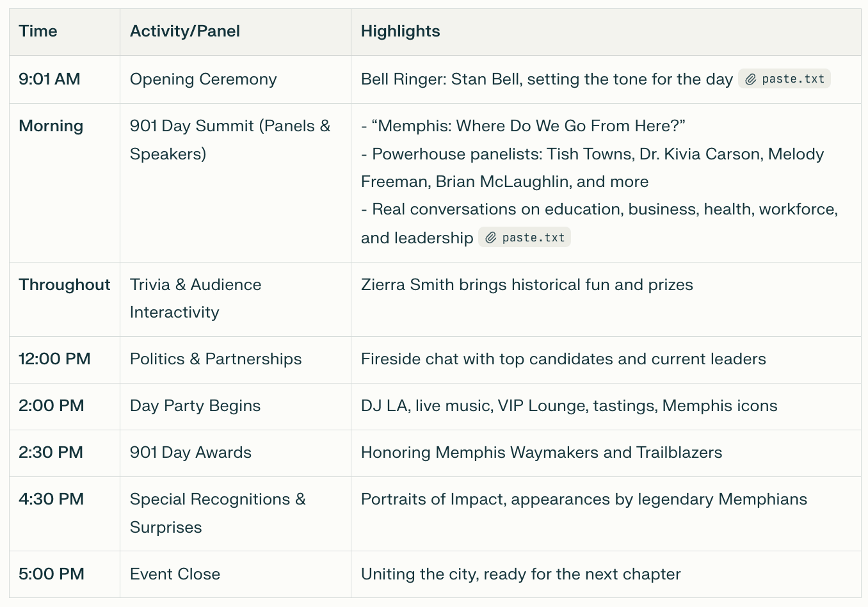This screenshot has height=607, width=868.
Task: Click paperclip icon in 901 Day Summit row
Action: pos(491,238)
